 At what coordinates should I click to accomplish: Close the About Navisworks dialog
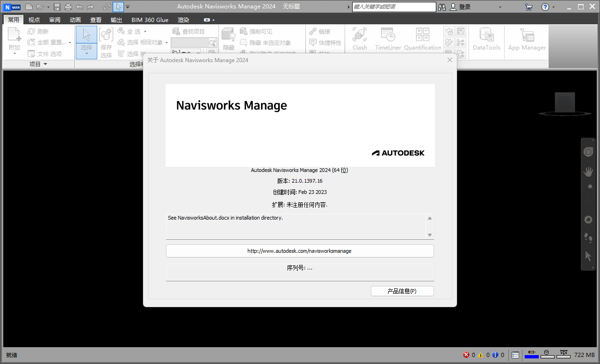point(450,60)
